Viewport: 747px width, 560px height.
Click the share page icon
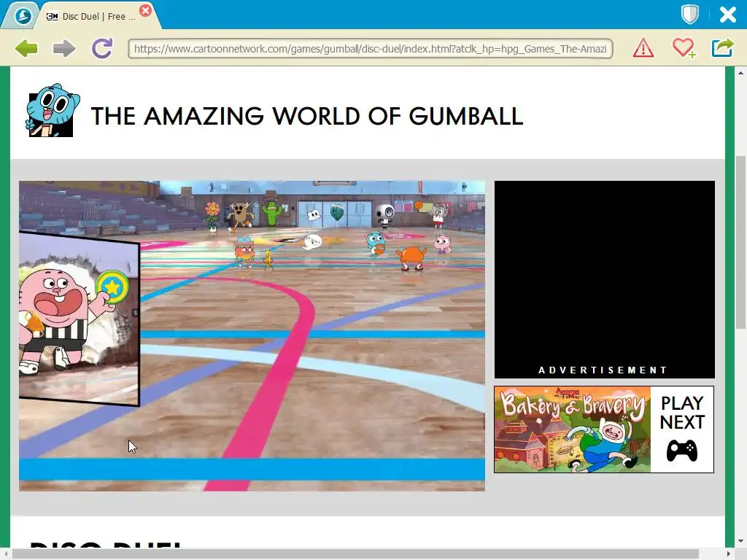tap(722, 47)
